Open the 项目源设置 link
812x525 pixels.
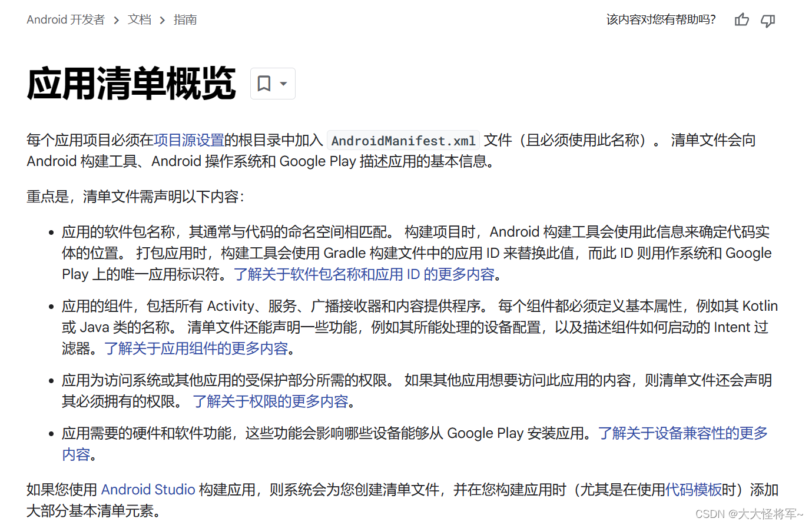[x=189, y=140]
